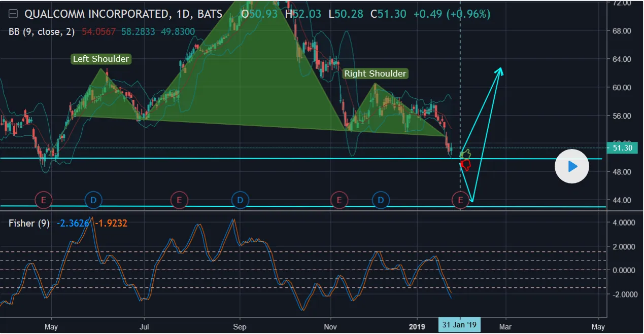Click the 72.00 price axis label

[622, 3]
